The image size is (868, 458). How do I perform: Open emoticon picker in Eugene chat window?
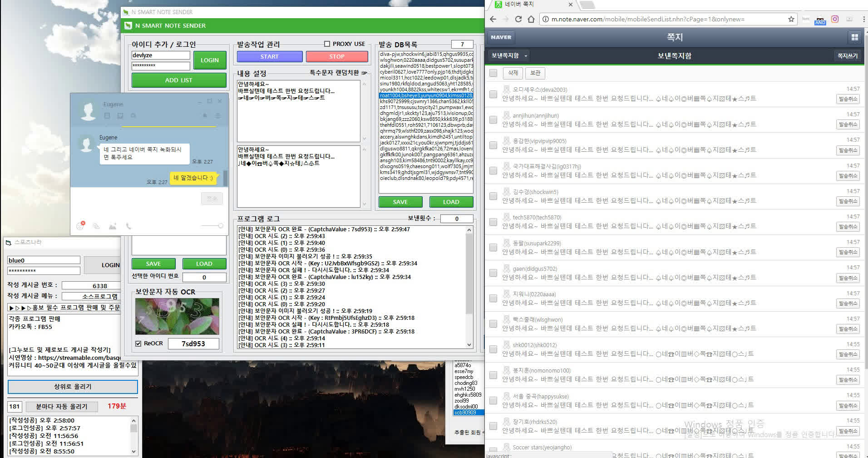coord(80,226)
